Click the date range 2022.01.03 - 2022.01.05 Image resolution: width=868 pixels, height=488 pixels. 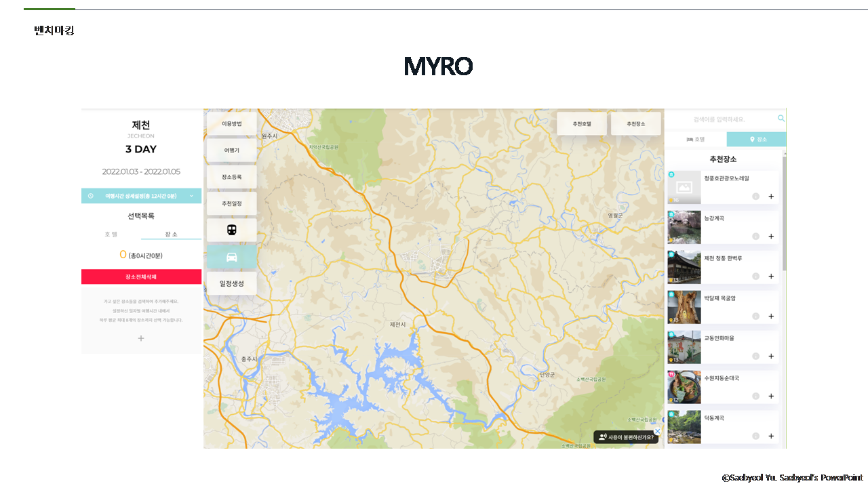pyautogui.click(x=141, y=172)
